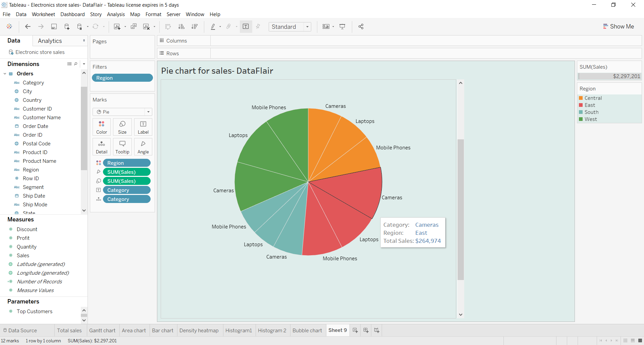Open the Pie mark type dropdown
The height and width of the screenshot is (345, 644).
[148, 112]
